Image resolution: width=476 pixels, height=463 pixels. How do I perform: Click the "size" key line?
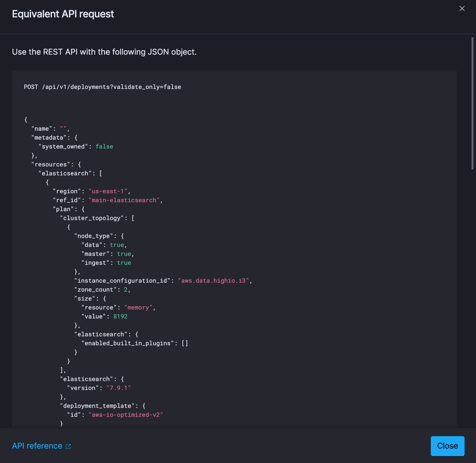[x=90, y=299]
